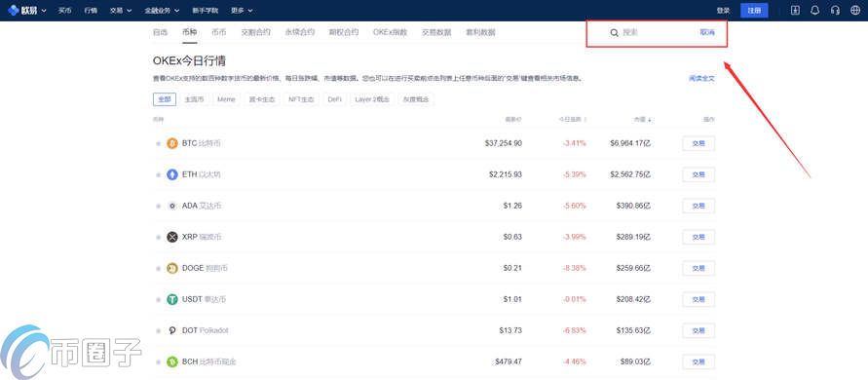Viewport: 868px width, 380px height.
Task: Expand the 更多 menu
Action: [242, 11]
